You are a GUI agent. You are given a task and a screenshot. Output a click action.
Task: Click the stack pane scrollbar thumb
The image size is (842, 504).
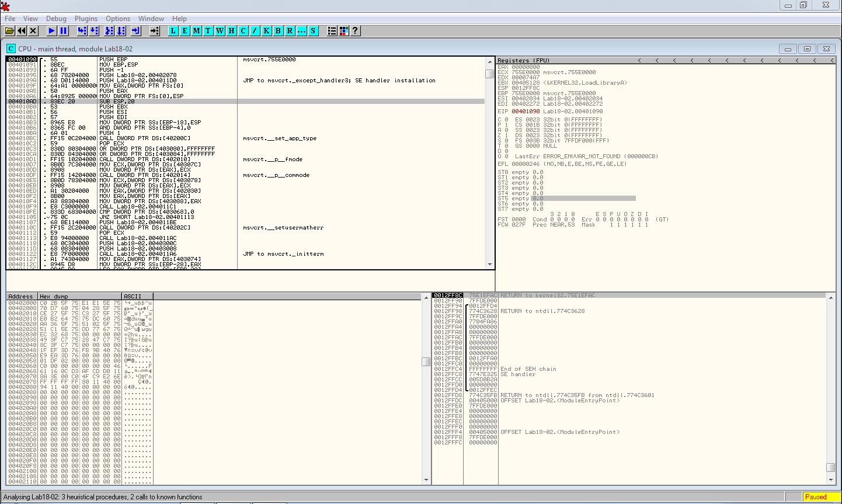click(831, 467)
